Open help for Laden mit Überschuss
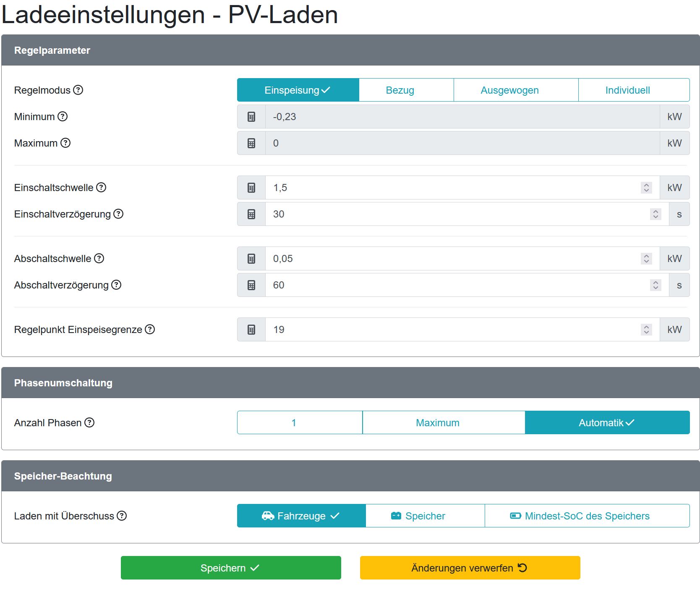Image resolution: width=700 pixels, height=590 pixels. click(122, 516)
